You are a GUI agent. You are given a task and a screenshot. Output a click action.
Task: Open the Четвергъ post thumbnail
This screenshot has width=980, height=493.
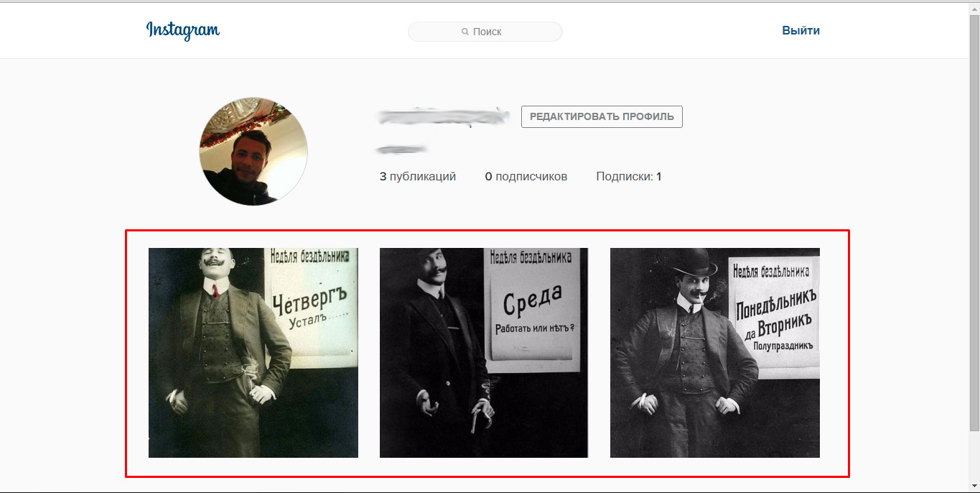(253, 352)
